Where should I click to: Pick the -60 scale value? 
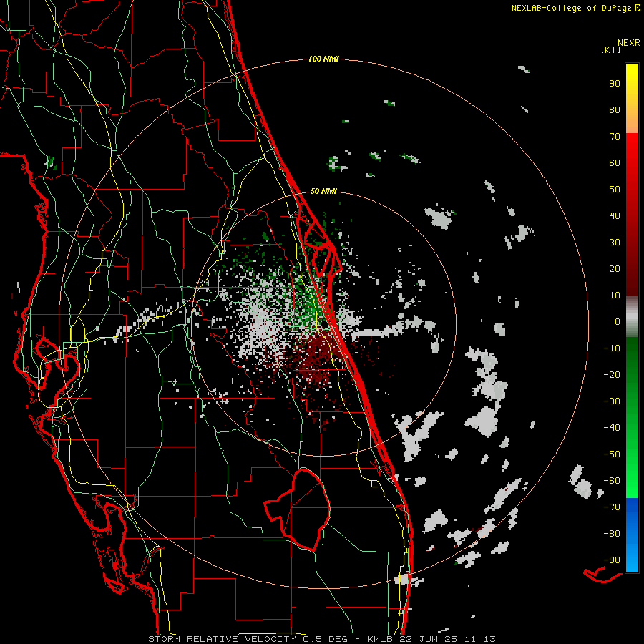coord(612,481)
